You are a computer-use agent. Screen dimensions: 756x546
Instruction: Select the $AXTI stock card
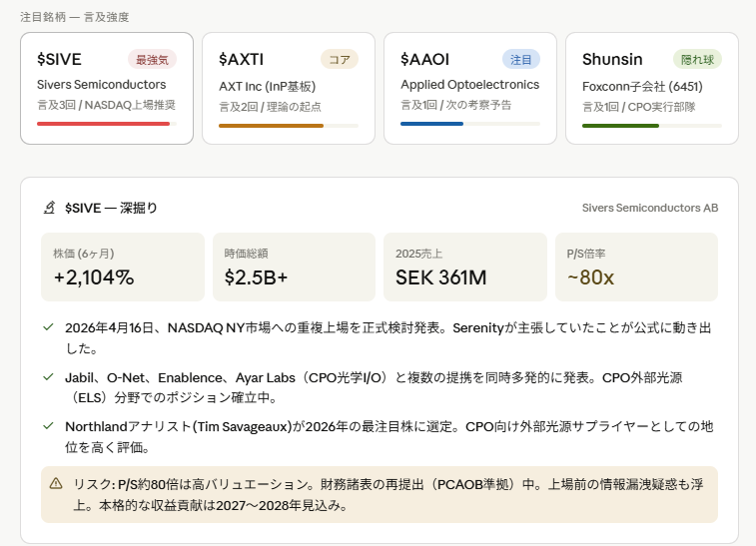click(289, 88)
